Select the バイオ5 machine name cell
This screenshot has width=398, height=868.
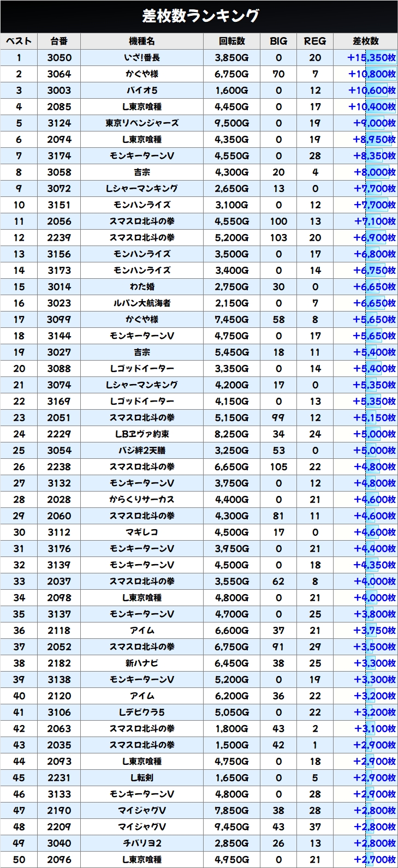pos(142,91)
